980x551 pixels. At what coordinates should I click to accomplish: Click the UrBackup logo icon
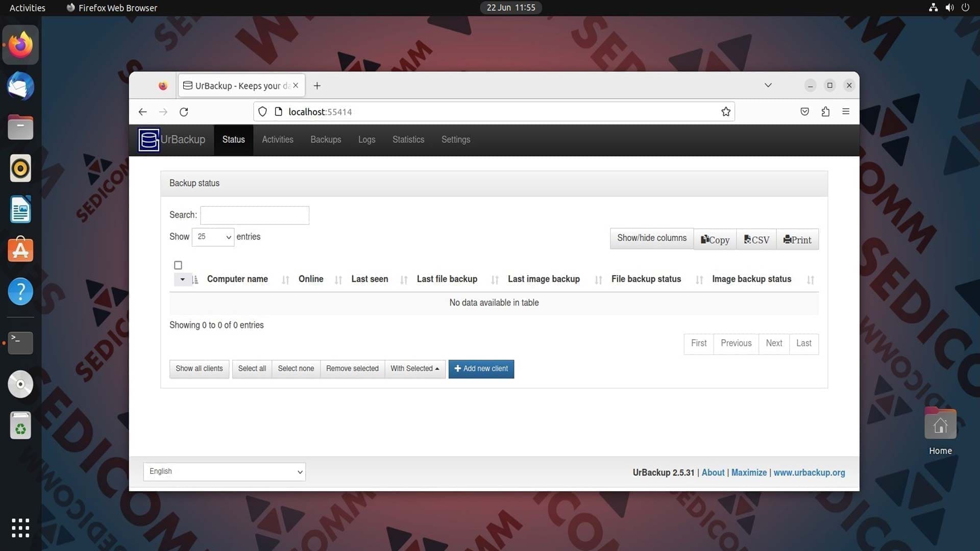[x=149, y=140]
